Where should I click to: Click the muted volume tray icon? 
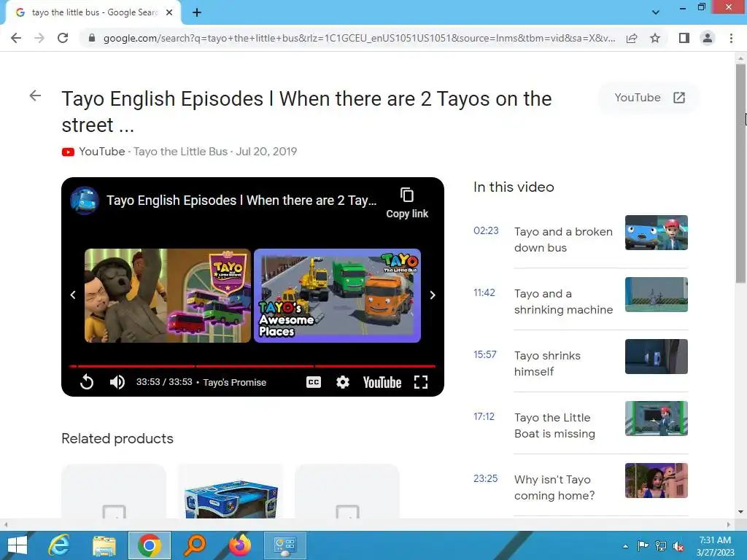click(678, 546)
